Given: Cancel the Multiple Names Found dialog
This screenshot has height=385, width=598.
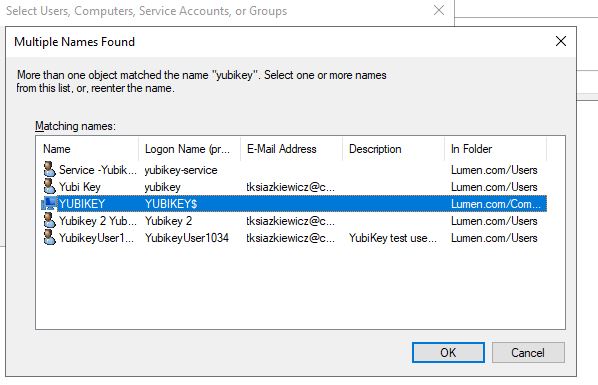Looking at the screenshot, I should [x=528, y=352].
